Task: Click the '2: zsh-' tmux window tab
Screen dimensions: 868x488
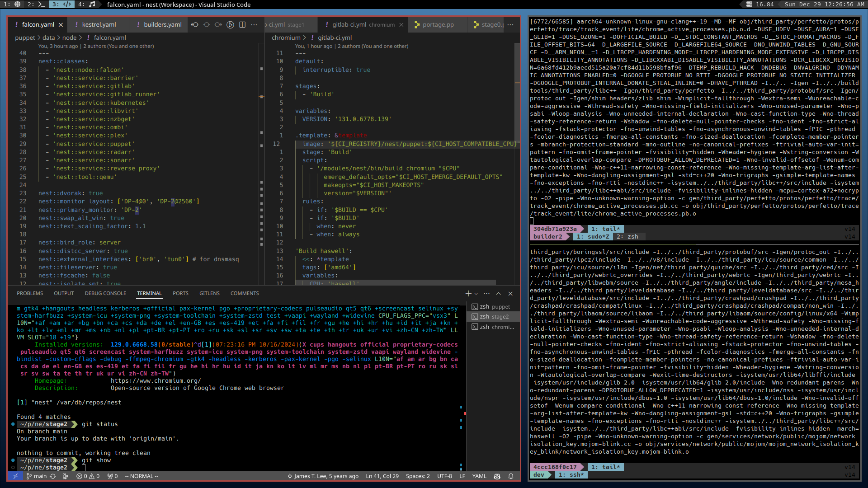Action: pyautogui.click(x=629, y=237)
